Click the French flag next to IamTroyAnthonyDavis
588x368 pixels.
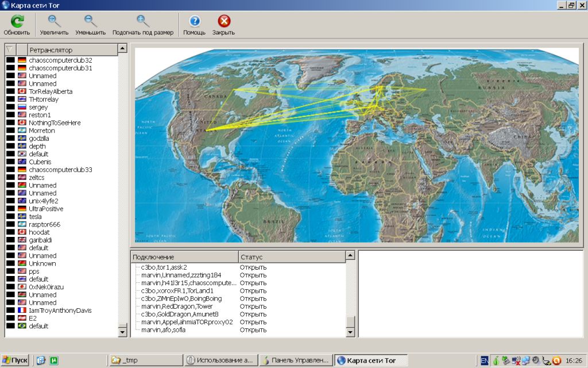[x=22, y=310]
